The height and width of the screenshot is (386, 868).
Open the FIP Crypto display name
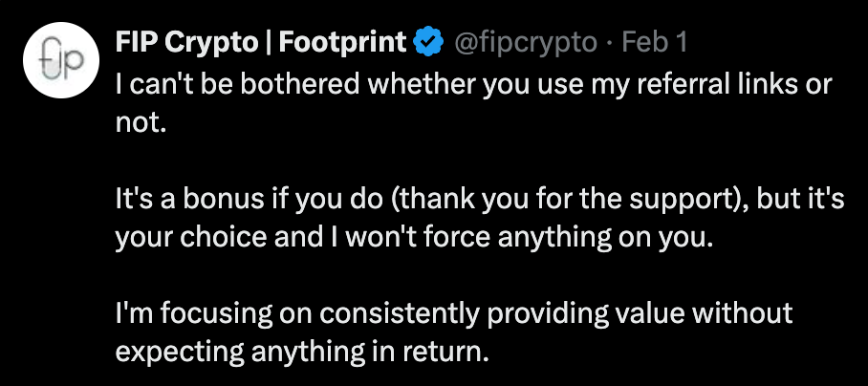tap(260, 43)
